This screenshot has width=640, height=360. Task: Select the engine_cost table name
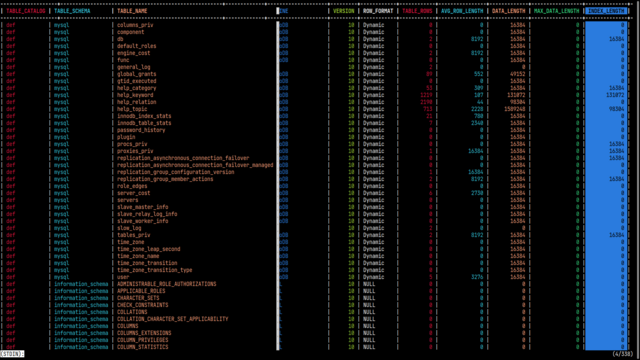pos(133,53)
